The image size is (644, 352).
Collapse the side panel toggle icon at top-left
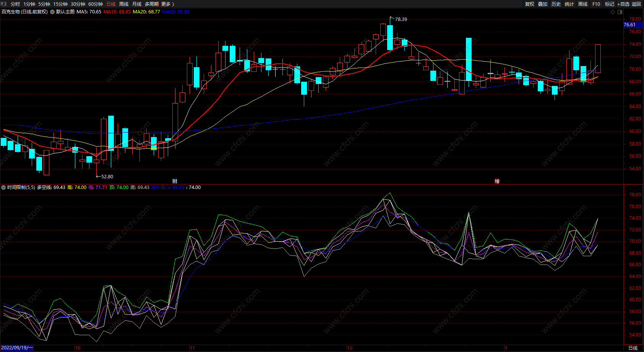click(4, 4)
